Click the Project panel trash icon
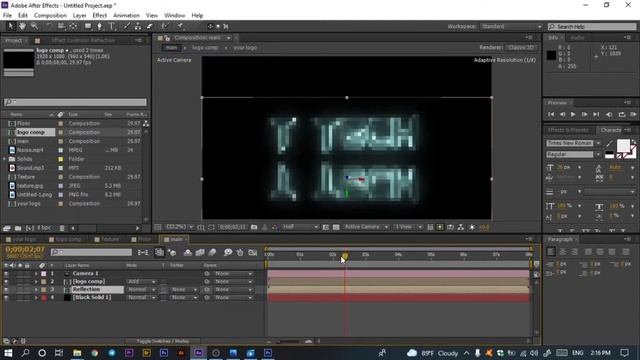640x360 pixels. pos(62,228)
